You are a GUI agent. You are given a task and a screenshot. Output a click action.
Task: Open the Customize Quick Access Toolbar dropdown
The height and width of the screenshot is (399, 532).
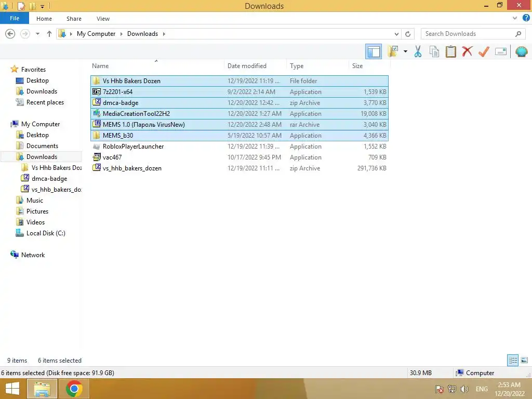pos(43,6)
